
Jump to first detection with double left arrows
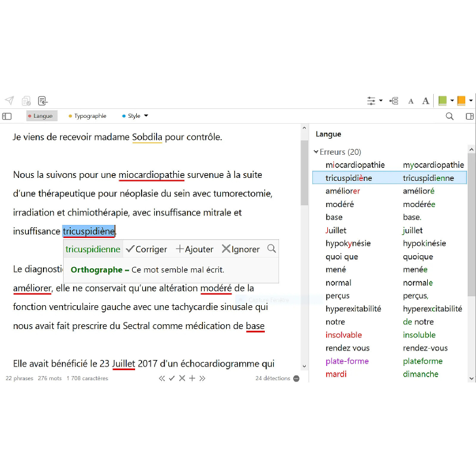click(x=162, y=378)
